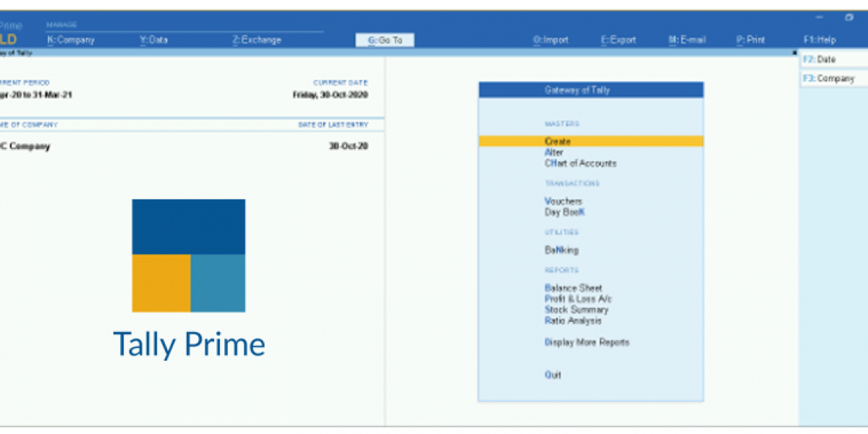Image resolution: width=868 pixels, height=434 pixels.
Task: Open the Balance Sheet report
Action: 574,288
